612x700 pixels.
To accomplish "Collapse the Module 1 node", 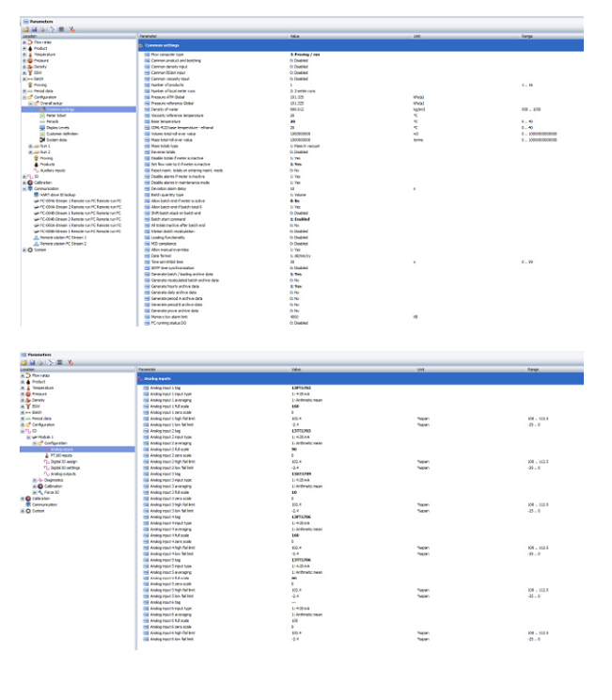I will pos(28,437).
